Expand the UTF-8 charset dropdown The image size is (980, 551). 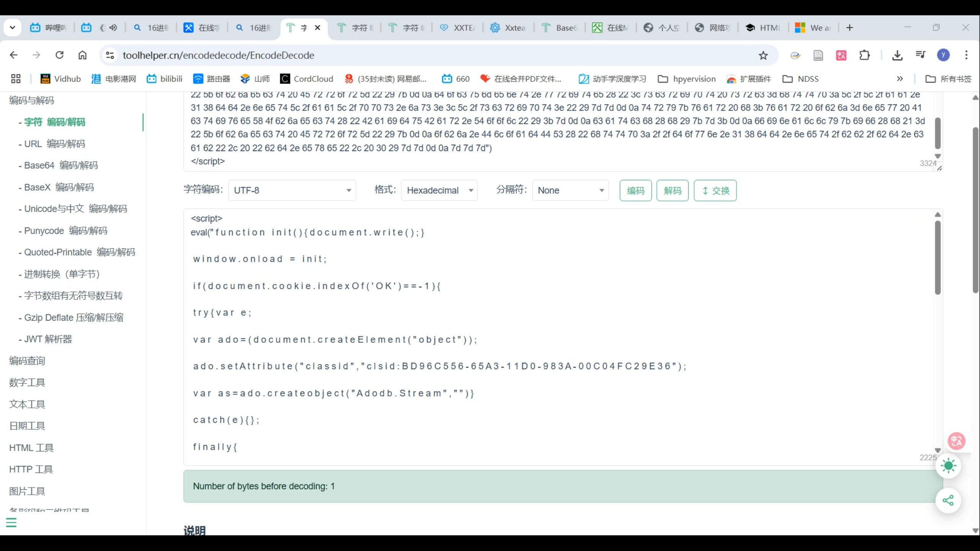tap(292, 190)
